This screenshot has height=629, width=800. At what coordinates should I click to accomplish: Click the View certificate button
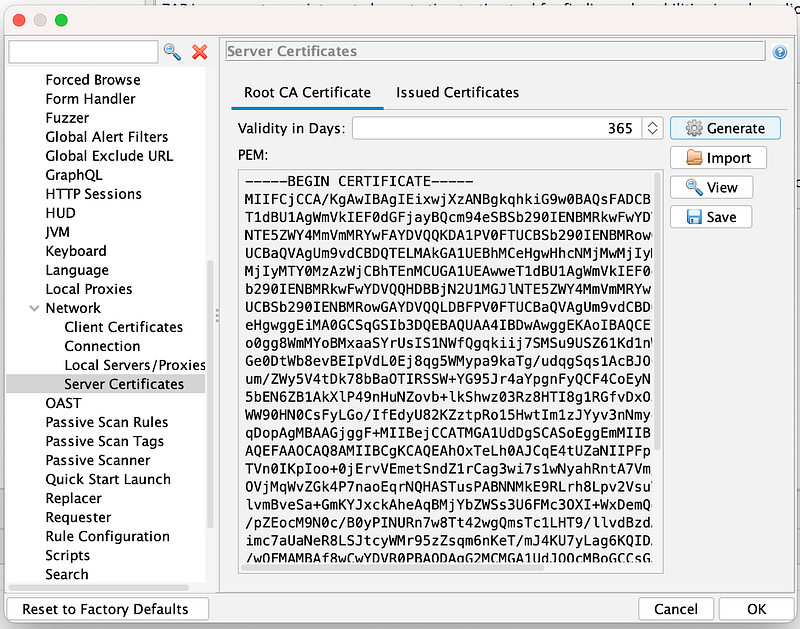point(711,187)
